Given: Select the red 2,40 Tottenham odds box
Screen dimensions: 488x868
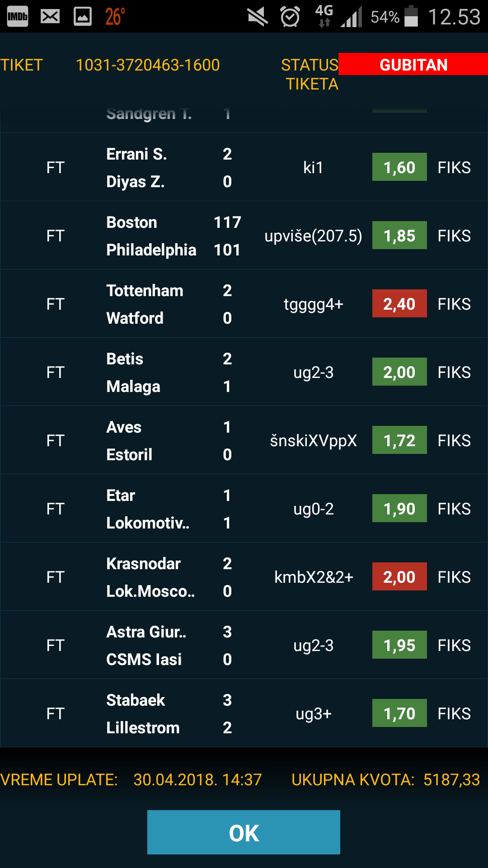Looking at the screenshot, I should (x=399, y=304).
